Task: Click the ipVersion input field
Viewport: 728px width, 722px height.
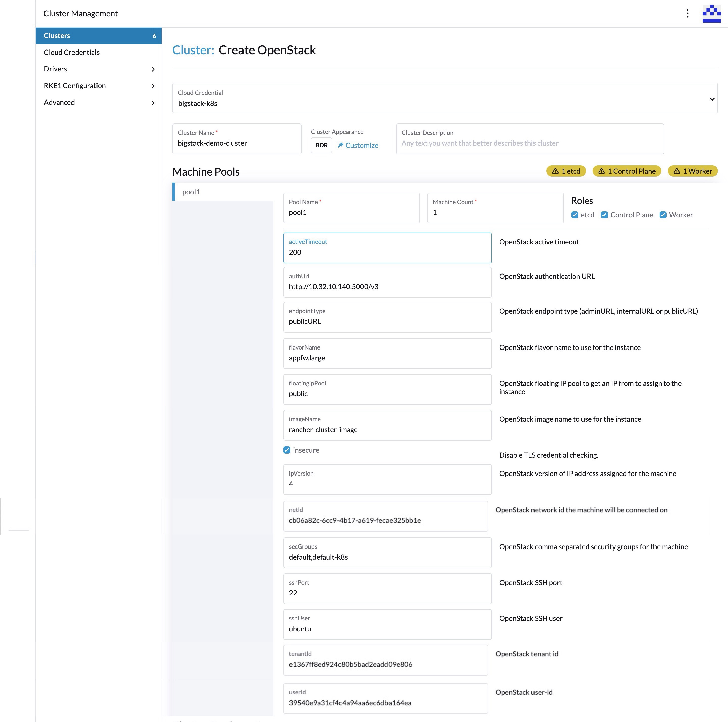Action: 387,480
